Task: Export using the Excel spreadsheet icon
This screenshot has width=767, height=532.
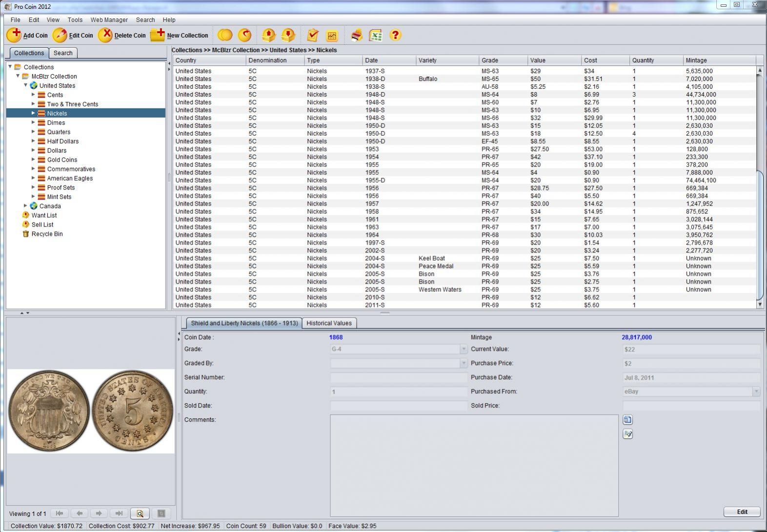Action: [x=375, y=35]
